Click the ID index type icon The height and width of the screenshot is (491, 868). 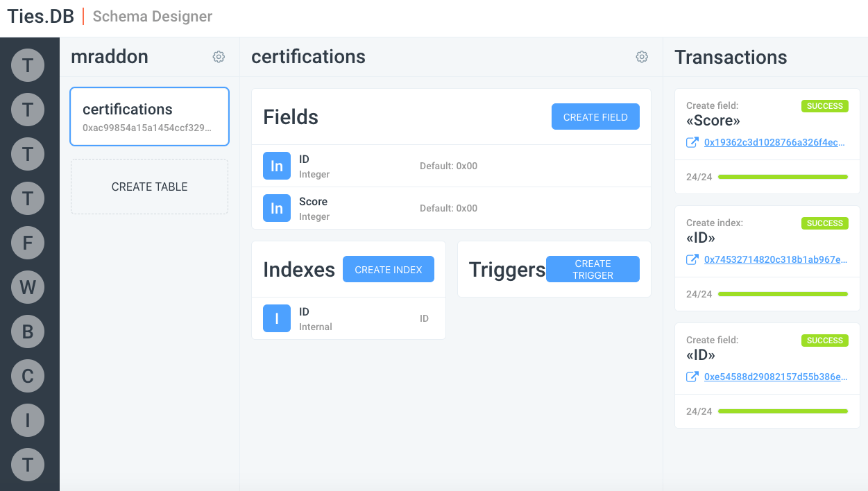(277, 318)
